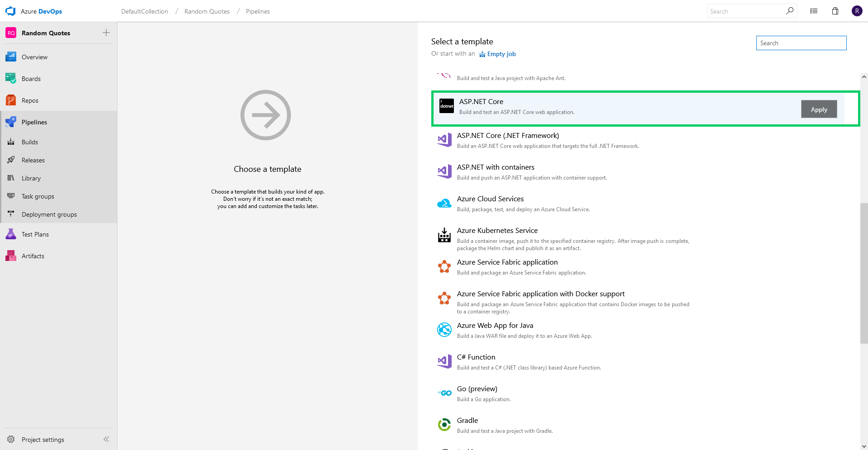The image size is (868, 450).
Task: Open the marketplace shopping bag icon
Action: [x=835, y=11]
